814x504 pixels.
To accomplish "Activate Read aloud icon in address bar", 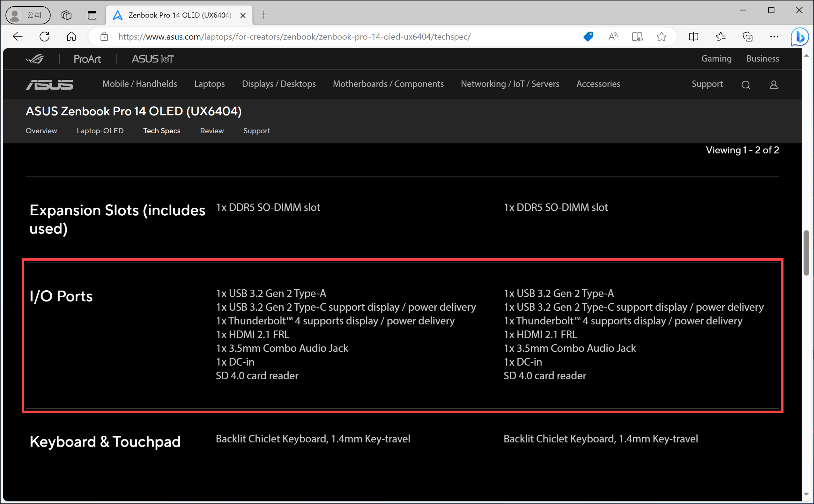I will (613, 36).
